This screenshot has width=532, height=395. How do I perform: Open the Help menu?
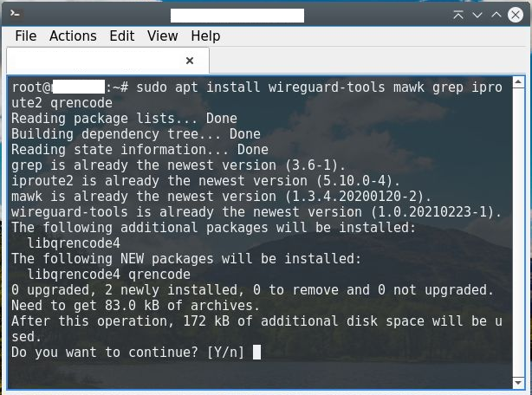click(205, 36)
